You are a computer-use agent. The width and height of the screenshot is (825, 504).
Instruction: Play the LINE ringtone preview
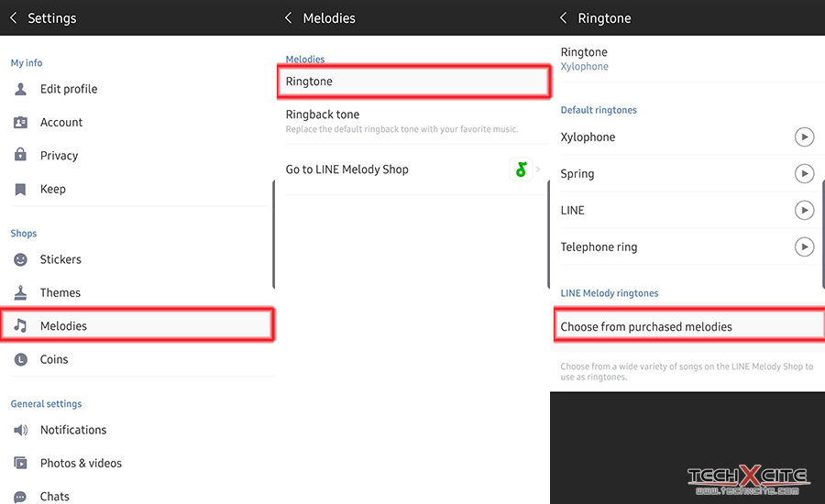(x=804, y=211)
